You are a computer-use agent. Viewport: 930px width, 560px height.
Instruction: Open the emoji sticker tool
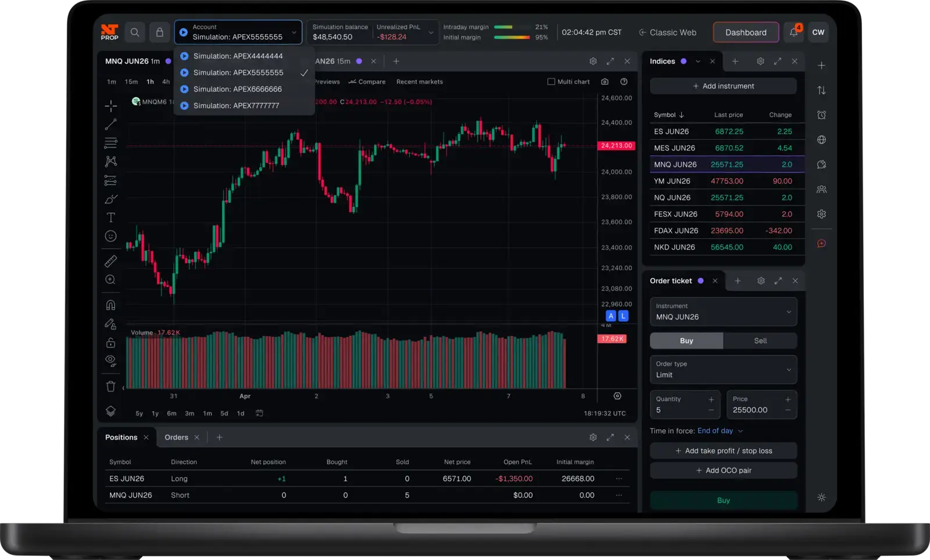coord(110,236)
